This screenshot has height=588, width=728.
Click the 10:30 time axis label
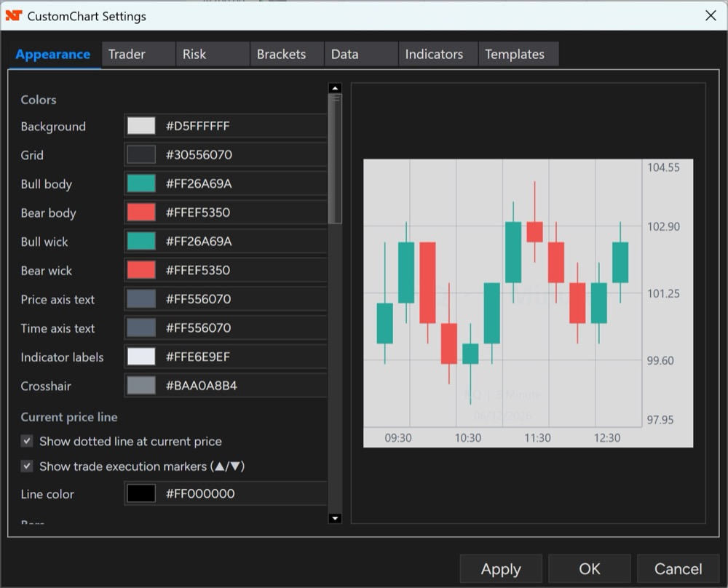pos(467,437)
